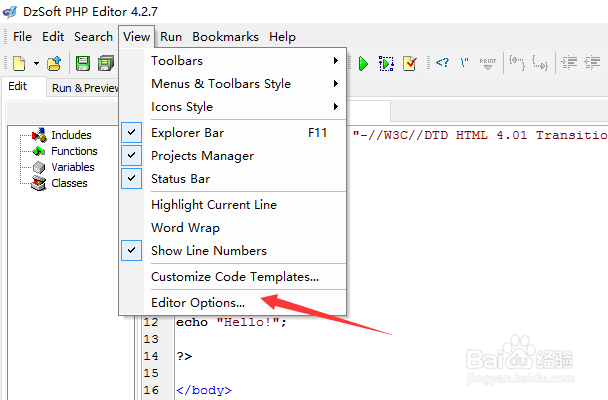Viewport: 608px width, 400px height.
Task: Click the Functions tree icon
Action: pos(39,151)
